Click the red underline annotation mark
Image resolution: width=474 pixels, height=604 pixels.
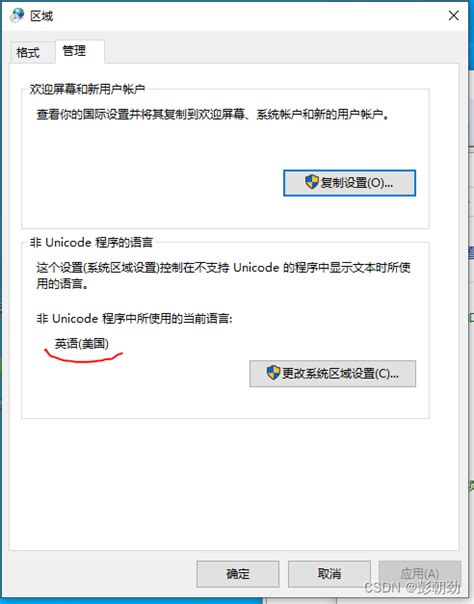coord(84,356)
